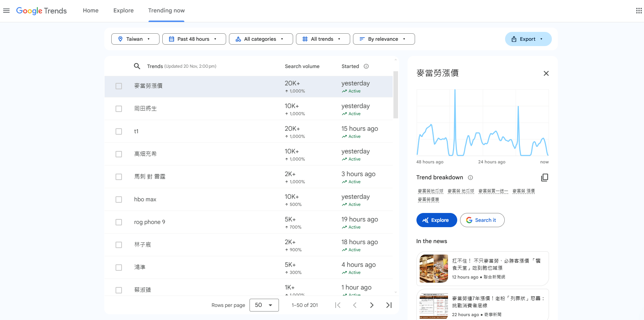Click the info icon next to Started
Screen dimensions: 644x320
tap(366, 66)
